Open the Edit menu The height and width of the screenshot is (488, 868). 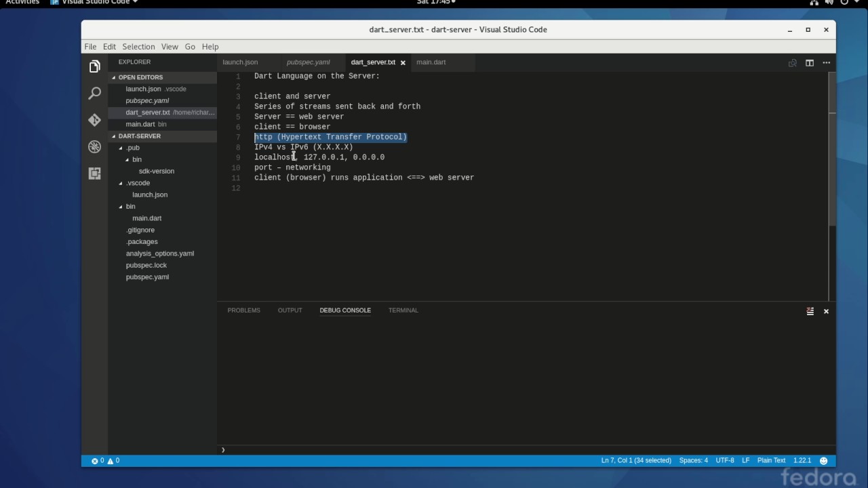click(109, 47)
